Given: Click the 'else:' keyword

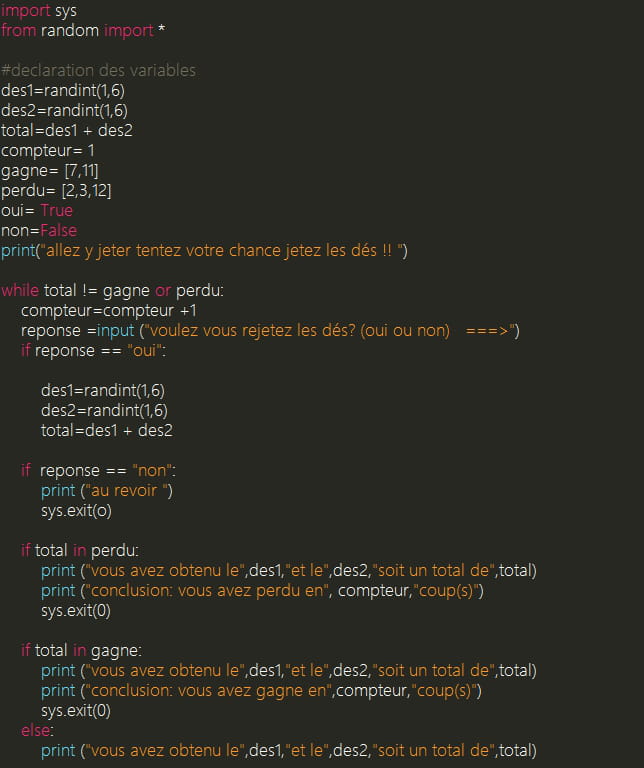Looking at the screenshot, I should pos(38,730).
